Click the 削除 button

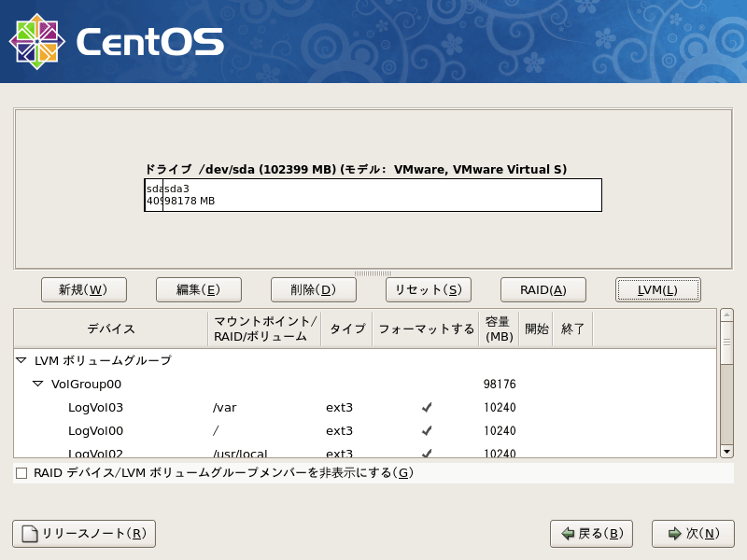click(313, 289)
